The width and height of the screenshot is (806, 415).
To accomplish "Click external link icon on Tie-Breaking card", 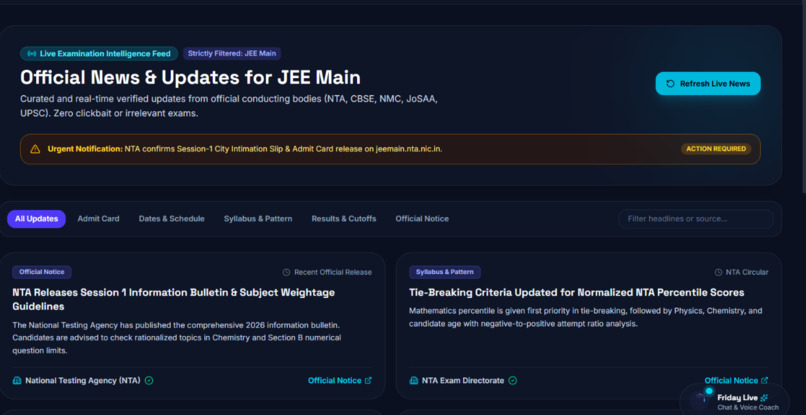I will point(764,381).
